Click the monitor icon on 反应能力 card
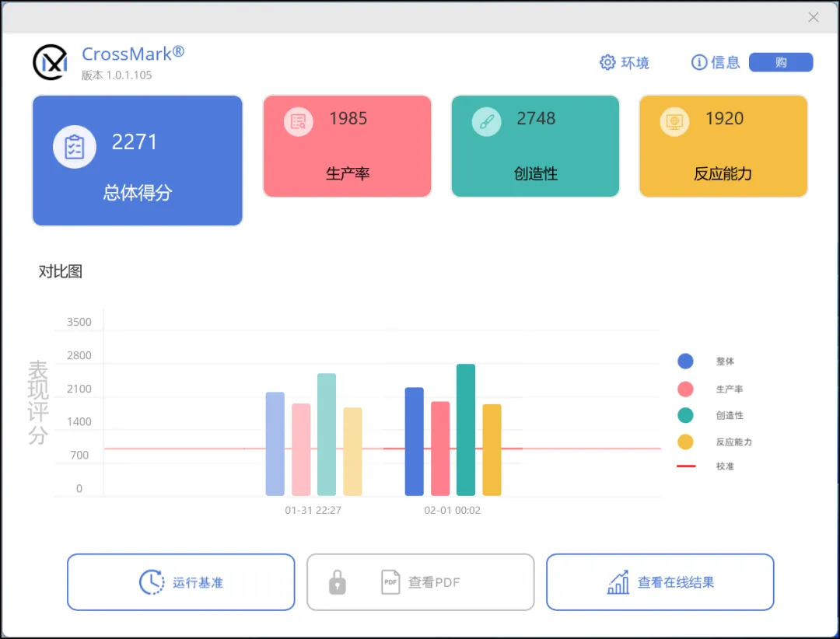The image size is (840, 639). tap(674, 121)
